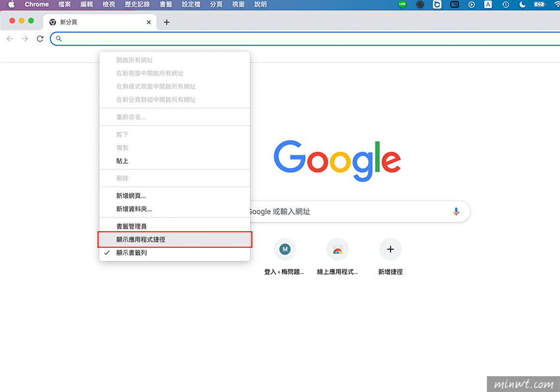Open the 分頁 menu in the menu bar

tap(216, 5)
